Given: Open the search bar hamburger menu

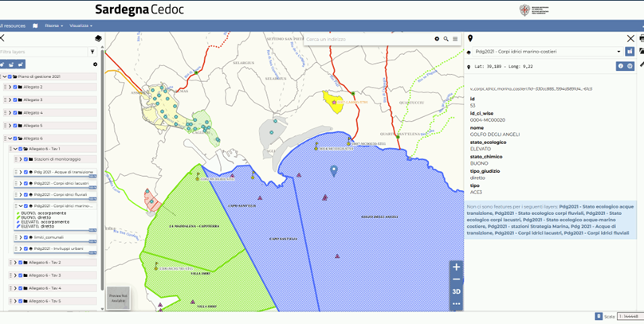Looking at the screenshot, I should tap(456, 38).
